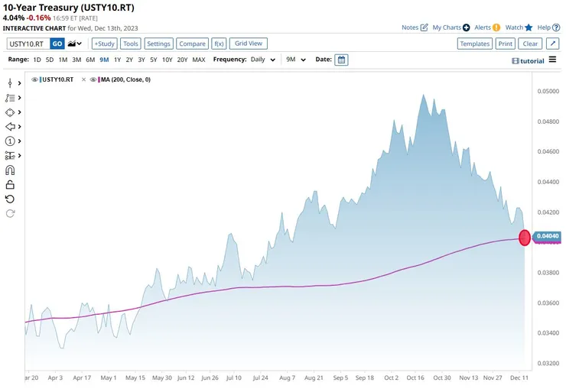Open Alerts exclamation icon
This screenshot has width=566, height=392.
click(496, 28)
